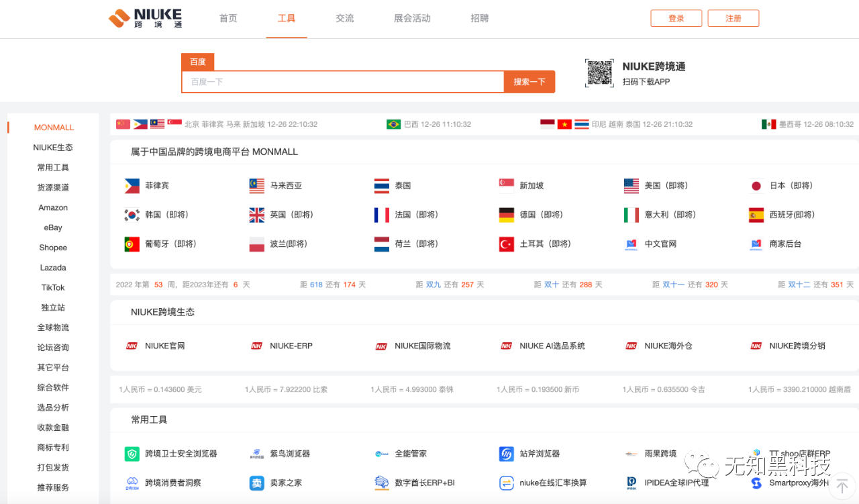859x504 pixels.
Task: Click the Japan flag icon for 日本（即将）
Action: tap(756, 186)
